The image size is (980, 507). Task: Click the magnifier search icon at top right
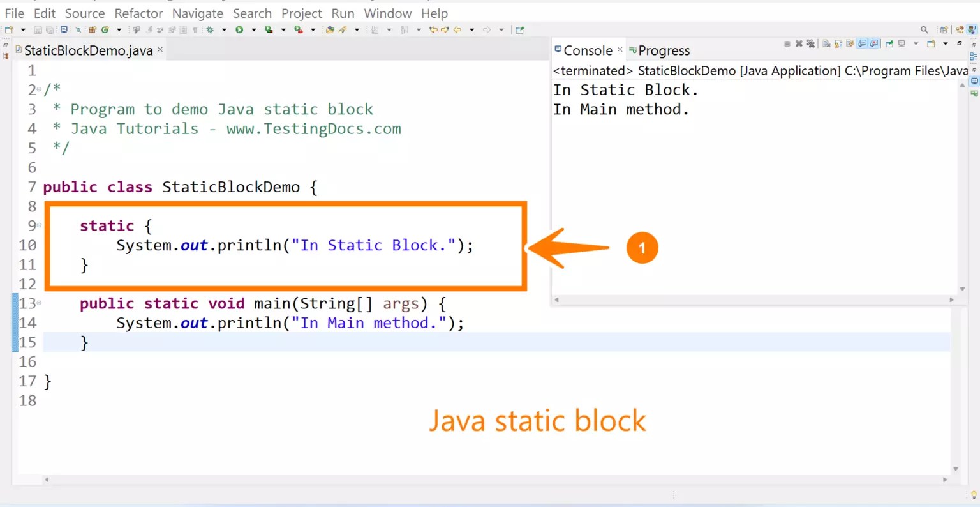924,29
